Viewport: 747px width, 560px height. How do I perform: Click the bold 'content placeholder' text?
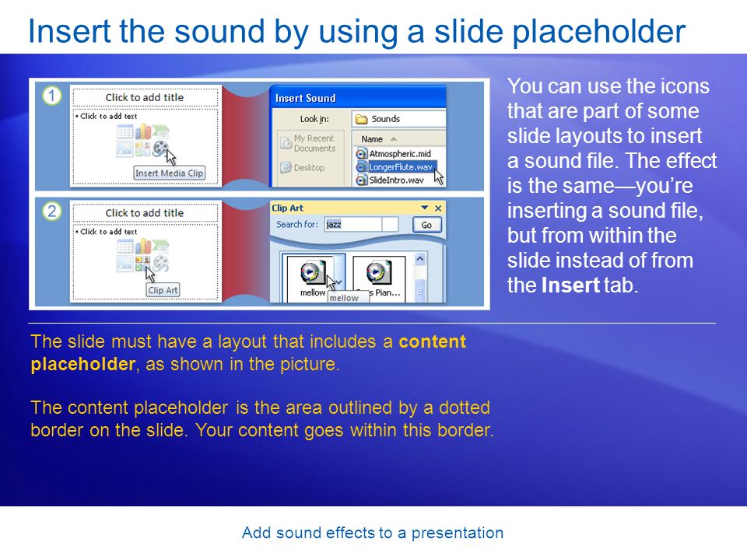tap(249, 353)
